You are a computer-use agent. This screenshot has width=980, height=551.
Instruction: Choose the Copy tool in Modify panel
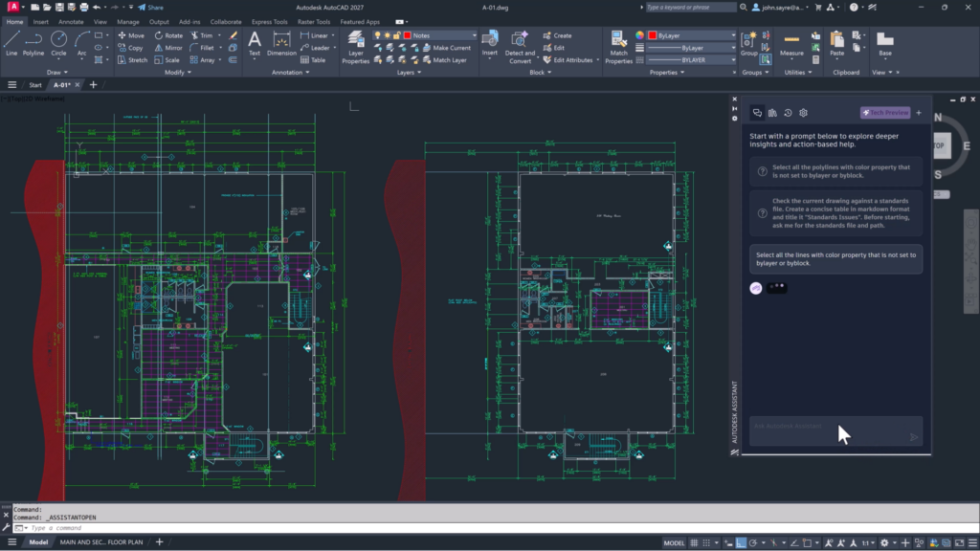pyautogui.click(x=130, y=48)
